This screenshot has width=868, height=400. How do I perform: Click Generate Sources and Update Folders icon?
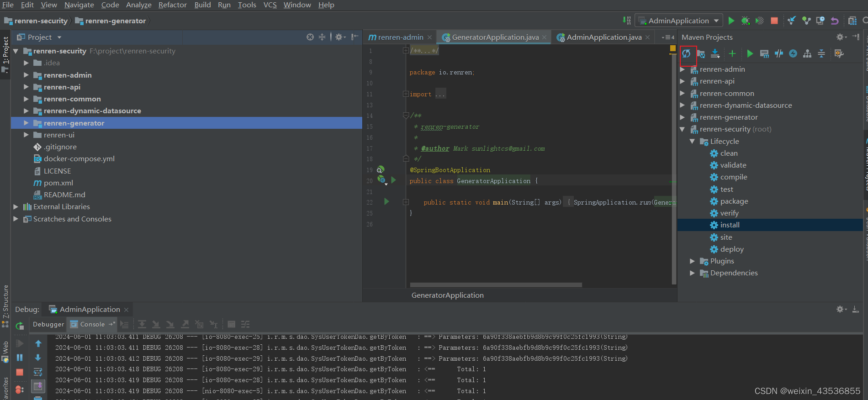[701, 54]
